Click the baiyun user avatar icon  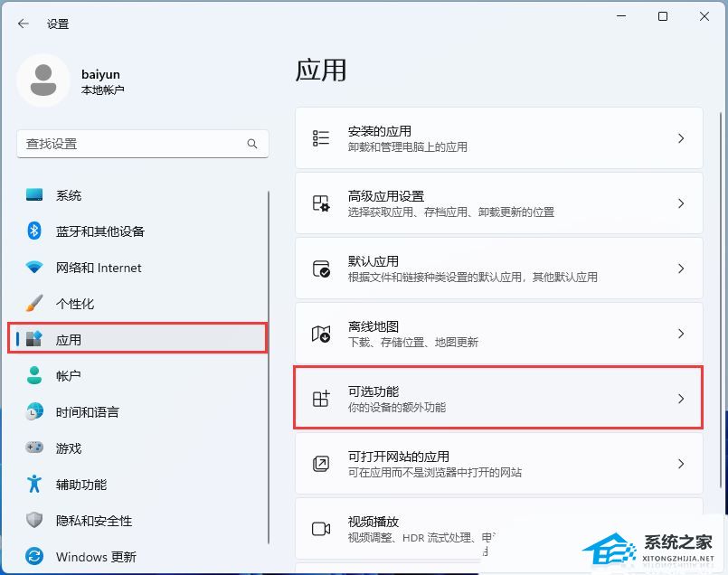point(43,80)
